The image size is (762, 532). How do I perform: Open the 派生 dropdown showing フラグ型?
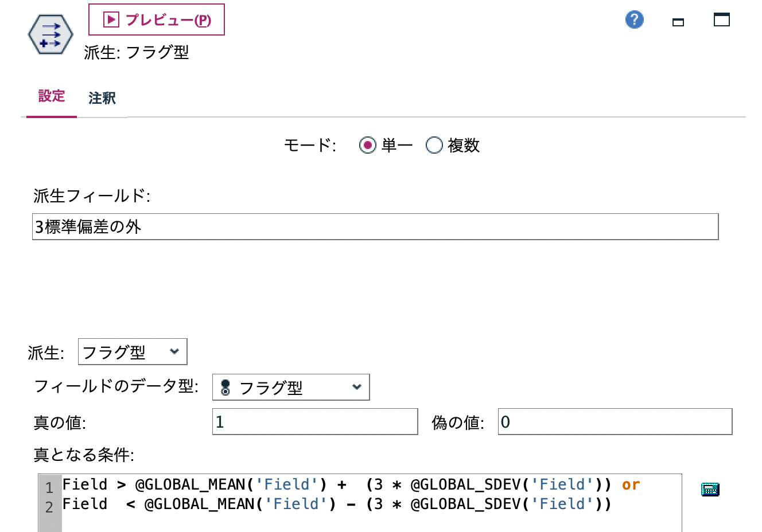(132, 351)
